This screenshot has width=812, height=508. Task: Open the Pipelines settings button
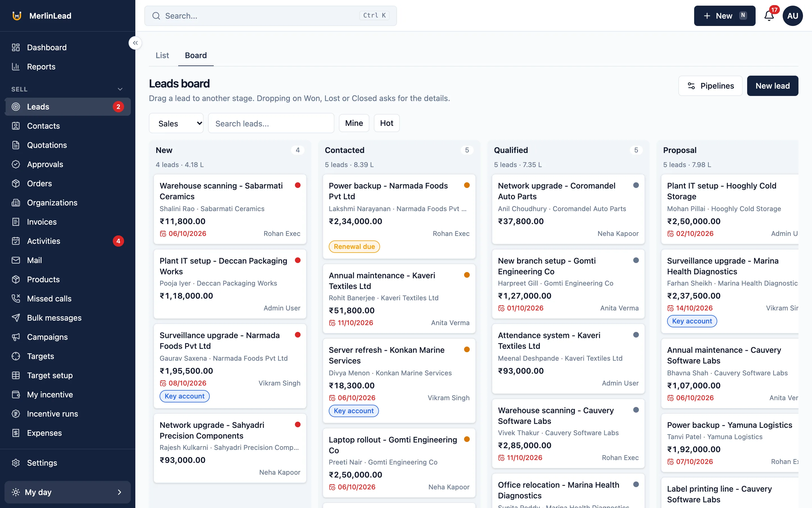point(710,86)
